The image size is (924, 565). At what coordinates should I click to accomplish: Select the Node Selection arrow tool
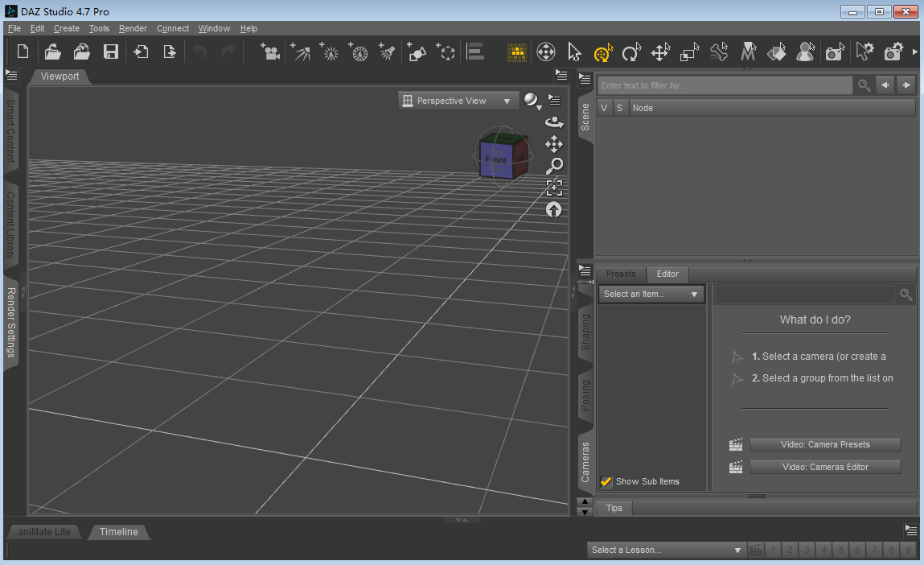coord(574,52)
